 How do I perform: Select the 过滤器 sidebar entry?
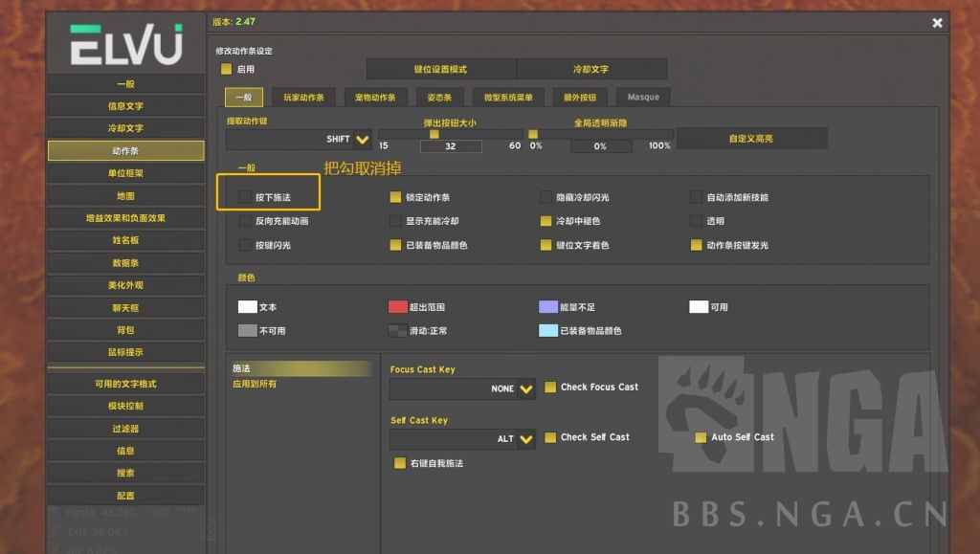point(125,428)
